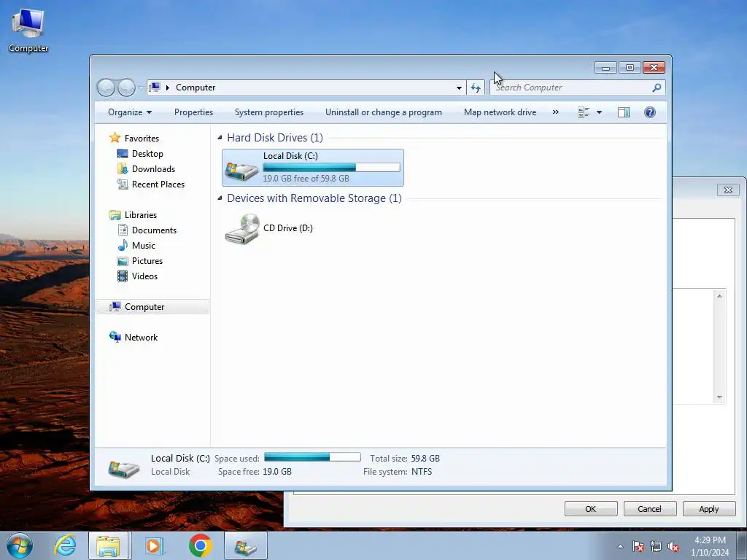Image resolution: width=747 pixels, height=560 pixels.
Task: Show hidden tray icons arrow
Action: [x=620, y=546]
